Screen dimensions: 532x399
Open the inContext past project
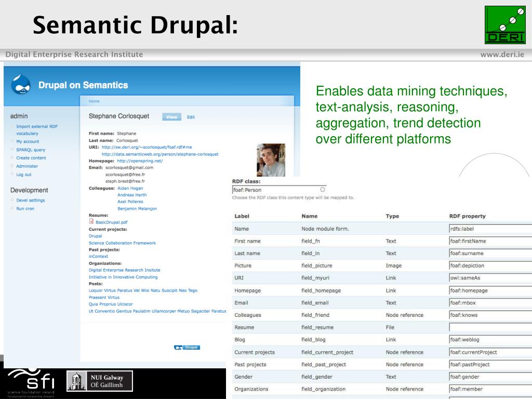[x=98, y=257]
